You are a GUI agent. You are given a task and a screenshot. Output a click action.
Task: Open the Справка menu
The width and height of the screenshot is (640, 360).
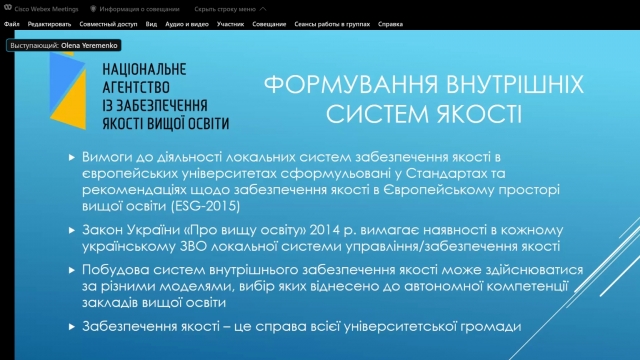tap(390, 24)
